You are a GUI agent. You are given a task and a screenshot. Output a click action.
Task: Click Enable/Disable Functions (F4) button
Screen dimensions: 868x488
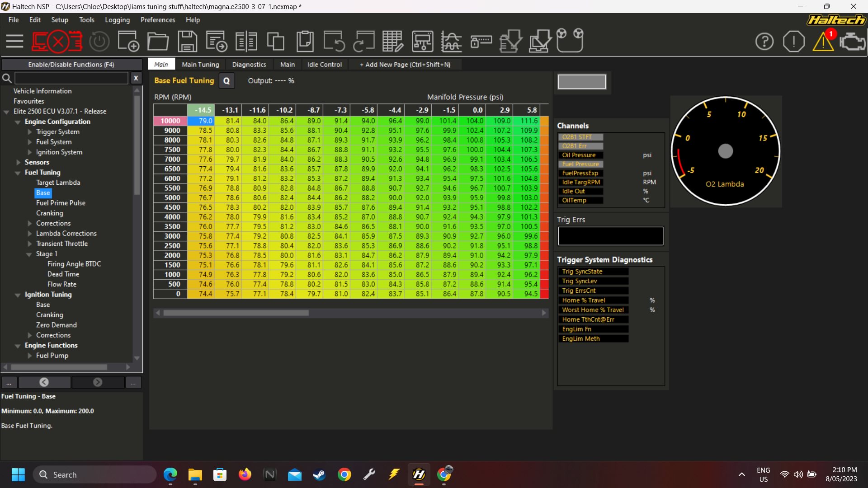71,65
